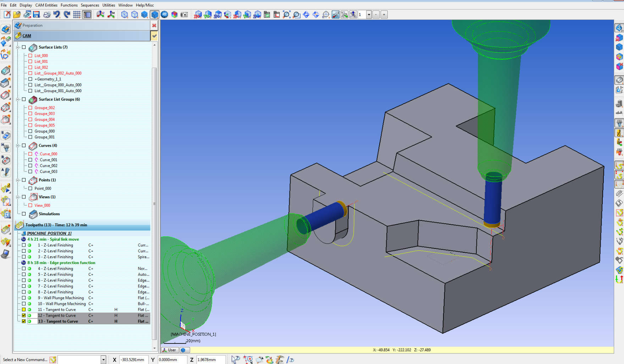Click the X coordinate input field
Screen dimensions: 624x364
133,360
